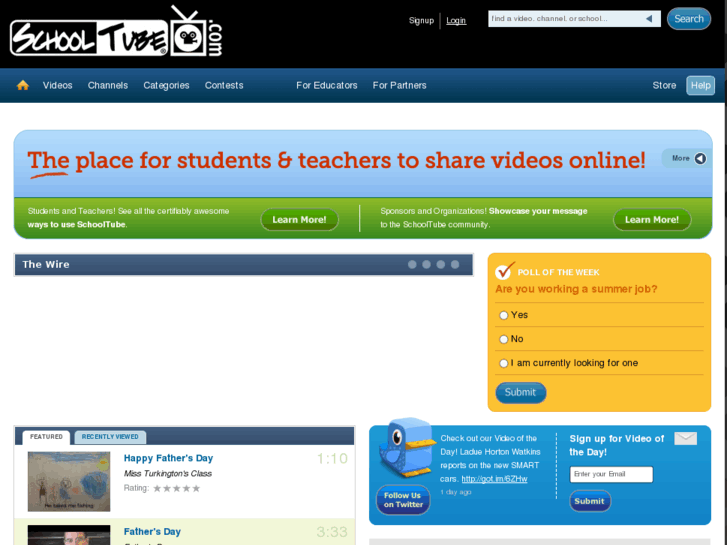The image size is (727, 545).
Task: Click the 3:33 video duration
Action: [x=332, y=532]
